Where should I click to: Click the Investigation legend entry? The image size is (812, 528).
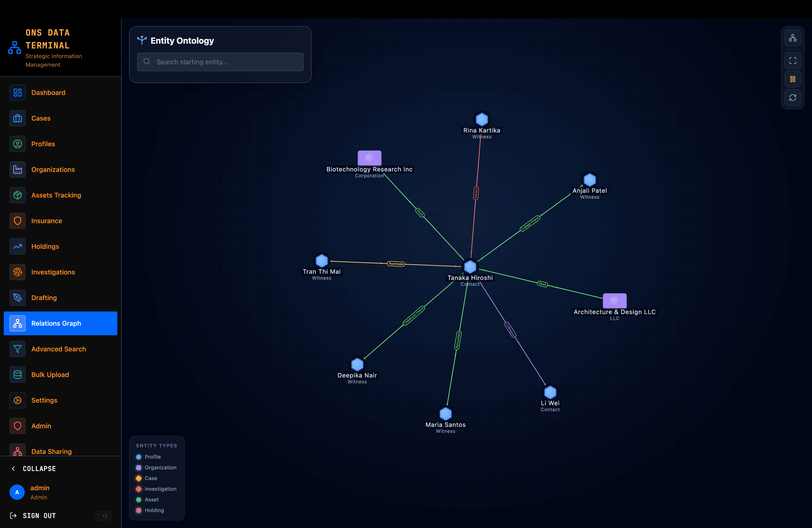[x=156, y=489]
